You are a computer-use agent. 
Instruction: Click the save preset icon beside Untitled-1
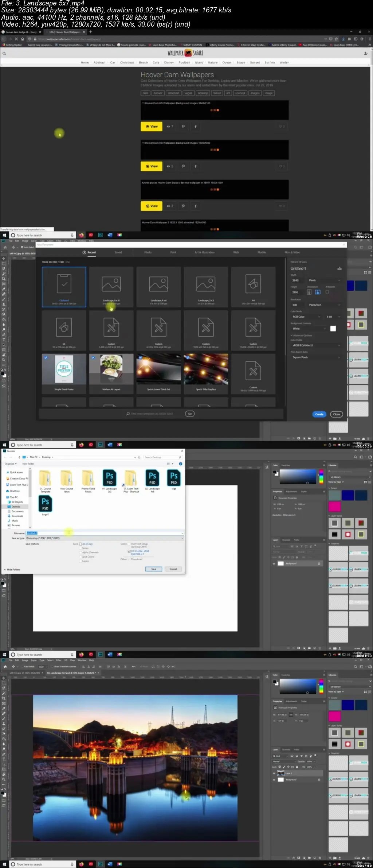339,268
